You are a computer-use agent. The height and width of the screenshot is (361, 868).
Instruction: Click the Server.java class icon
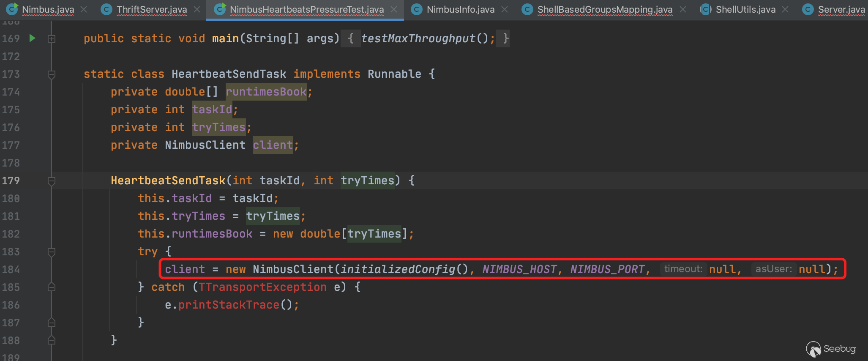tap(808, 9)
